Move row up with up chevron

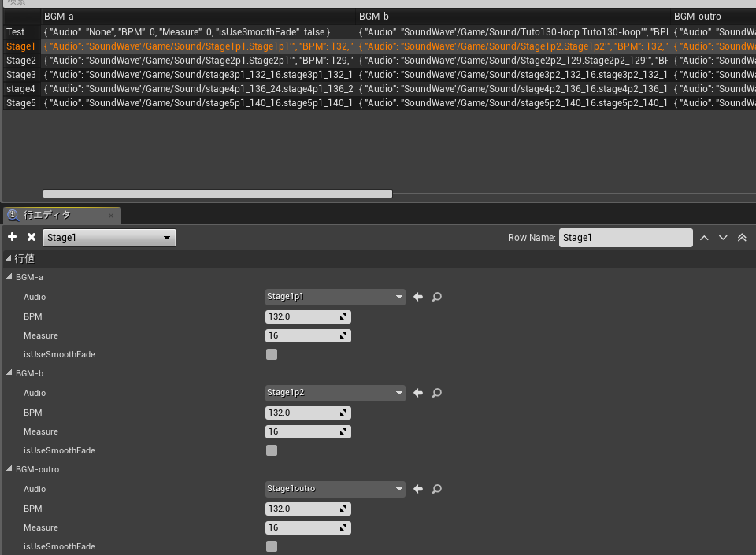coord(704,238)
